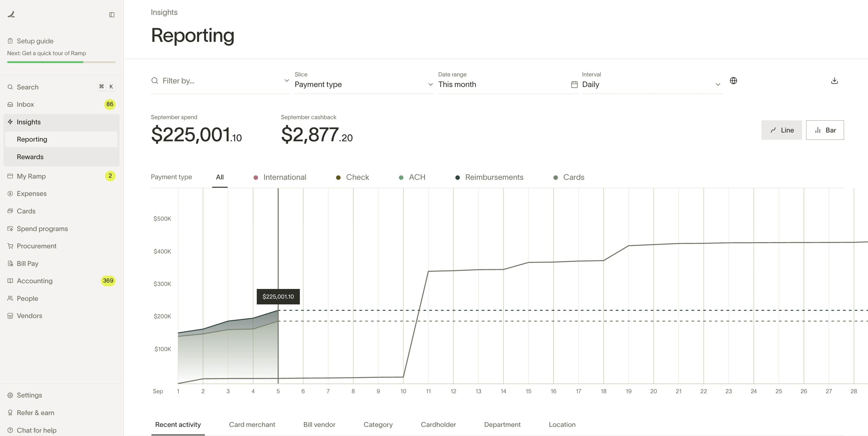Switch chart to Line view
This screenshot has width=868, height=436.
pos(782,130)
